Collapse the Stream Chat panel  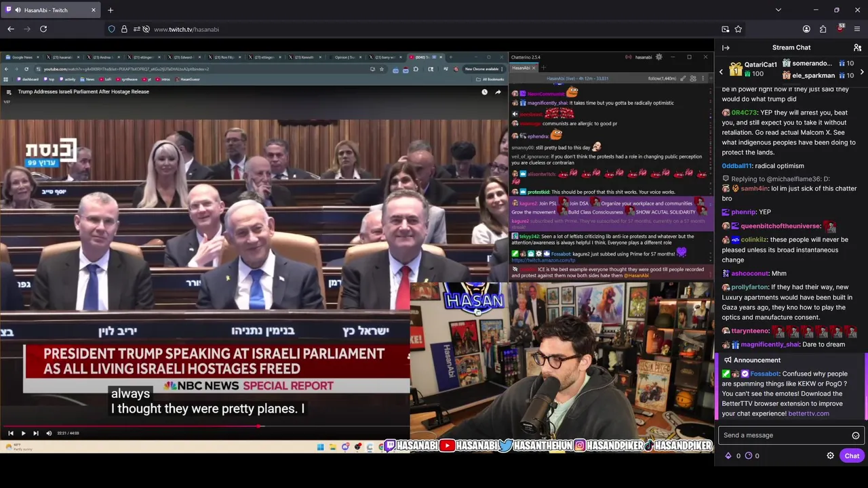tap(726, 47)
